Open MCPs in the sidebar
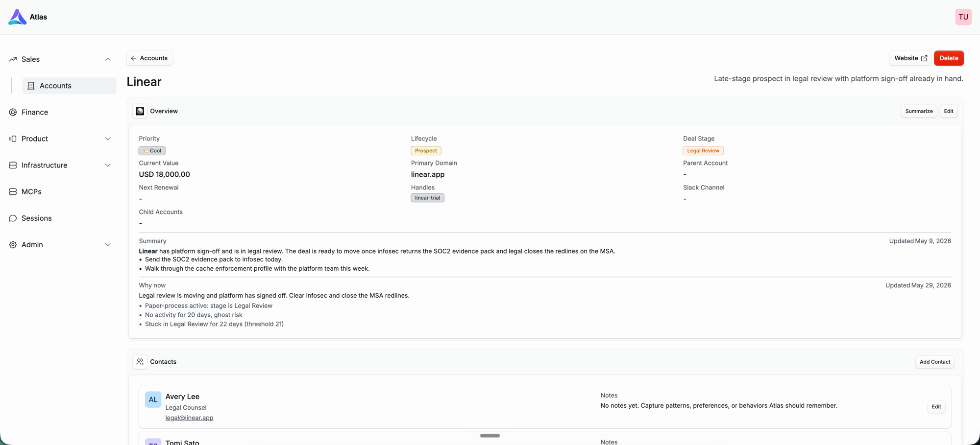This screenshot has height=445, width=980. pos(60,191)
